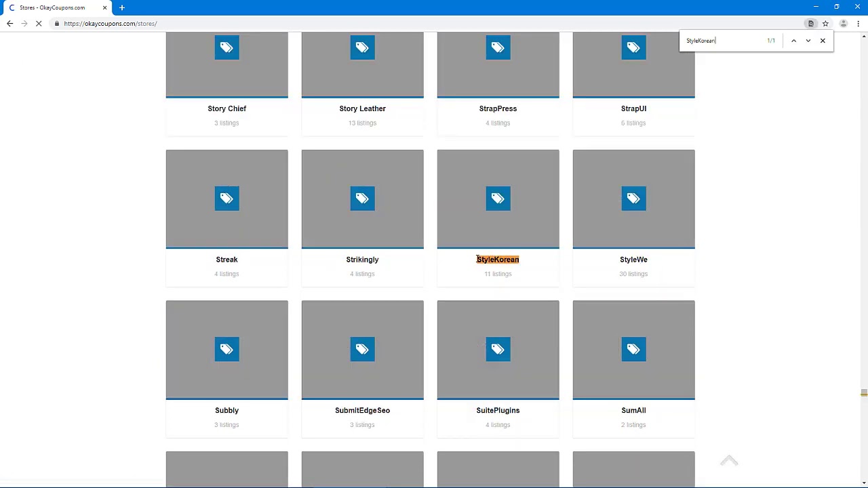Open the SuitePlugins store link
This screenshot has height=488, width=868.
(x=498, y=410)
